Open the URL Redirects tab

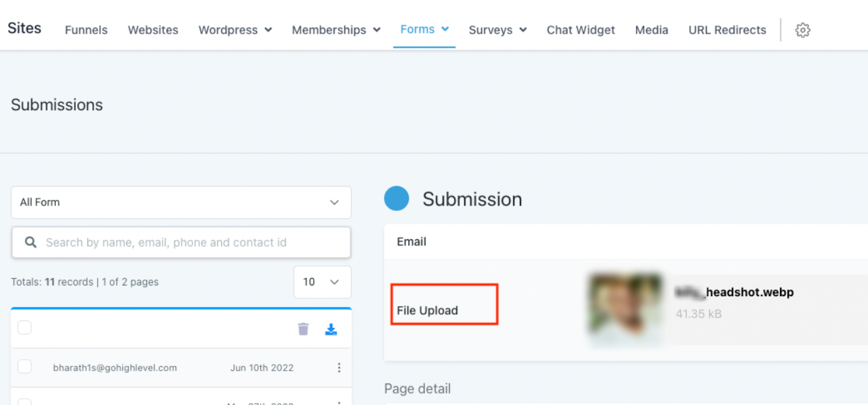[x=727, y=30]
